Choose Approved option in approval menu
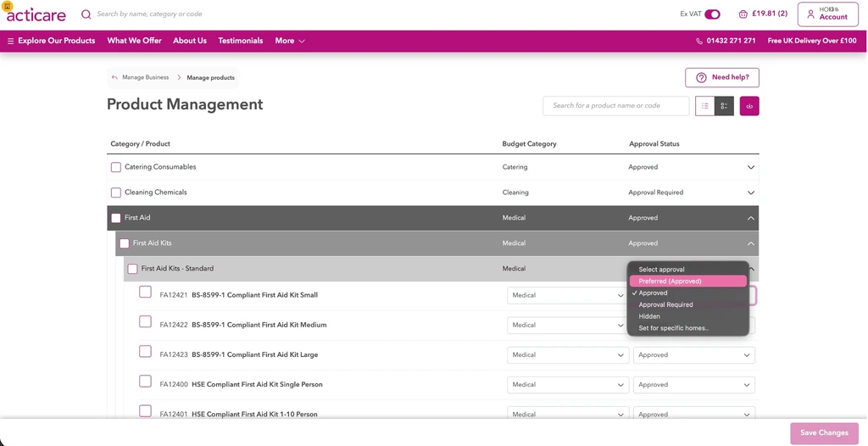 pos(688,293)
